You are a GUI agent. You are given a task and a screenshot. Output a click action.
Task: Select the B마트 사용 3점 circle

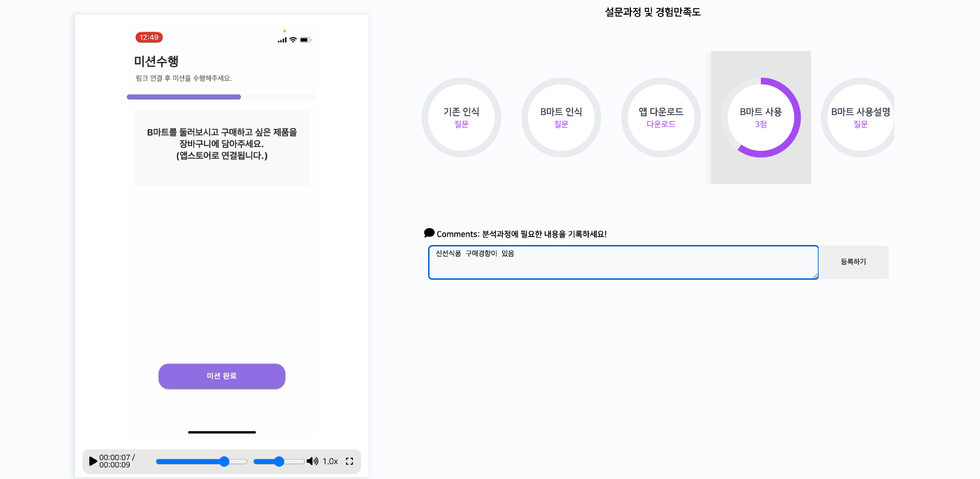pyautogui.click(x=760, y=117)
